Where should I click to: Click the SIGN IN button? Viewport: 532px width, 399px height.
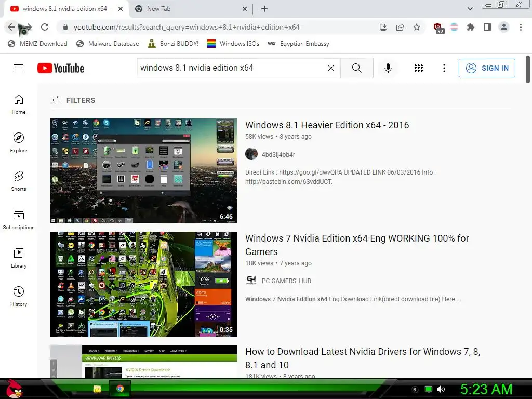tap(487, 68)
